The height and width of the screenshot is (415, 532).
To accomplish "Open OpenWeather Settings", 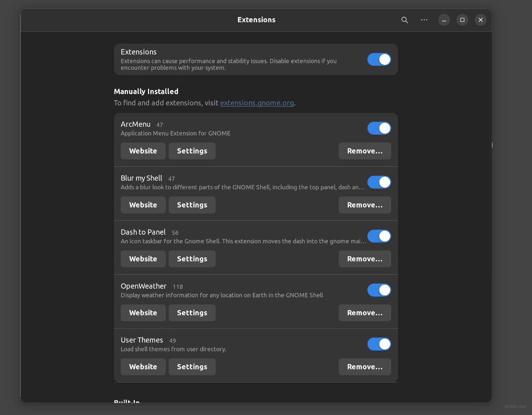I will pos(192,313).
